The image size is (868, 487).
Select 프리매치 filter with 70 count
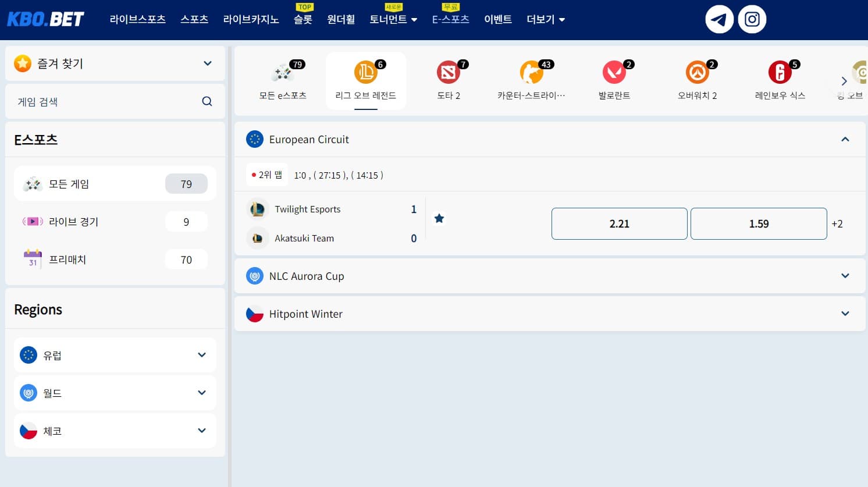point(115,259)
